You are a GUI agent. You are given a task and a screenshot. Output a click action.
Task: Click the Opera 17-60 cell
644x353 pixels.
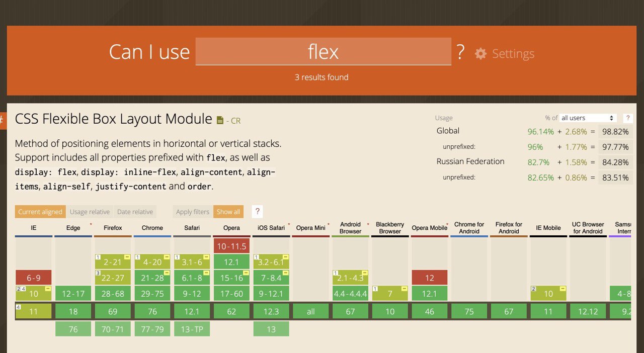231,293
